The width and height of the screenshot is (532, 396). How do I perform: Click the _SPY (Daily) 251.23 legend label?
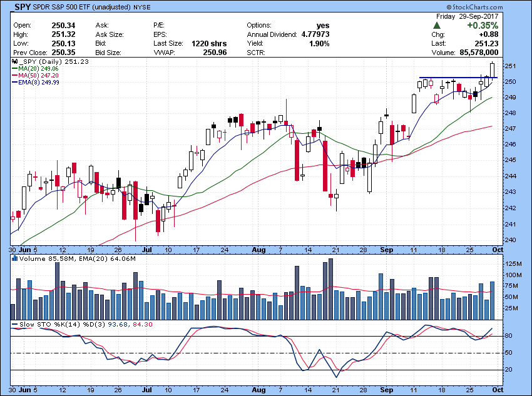(x=54, y=62)
